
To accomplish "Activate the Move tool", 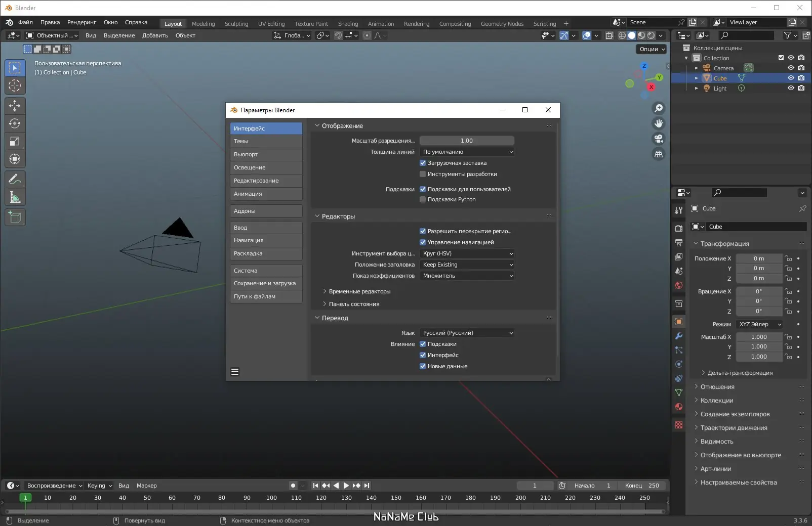I will tap(15, 106).
